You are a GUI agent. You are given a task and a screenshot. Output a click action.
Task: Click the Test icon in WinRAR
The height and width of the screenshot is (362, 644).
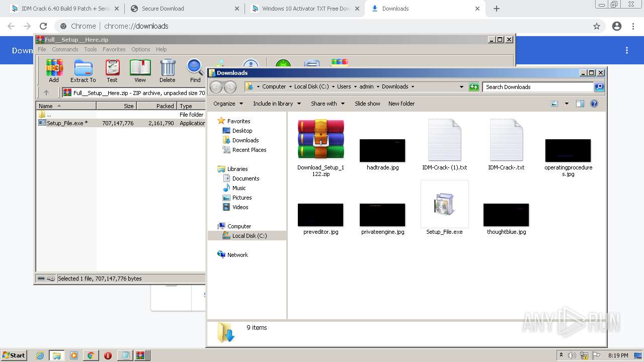pyautogui.click(x=112, y=70)
